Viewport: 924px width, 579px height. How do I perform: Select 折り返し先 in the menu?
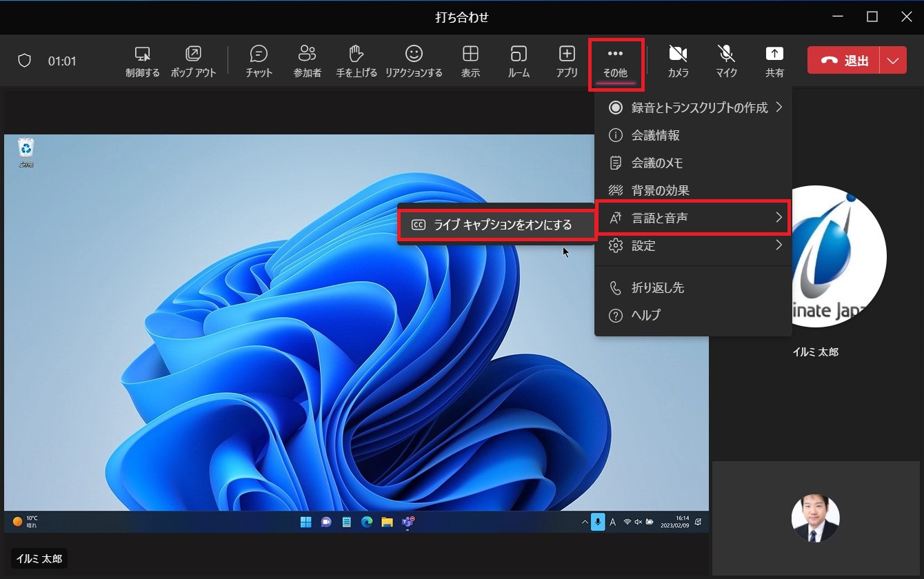693,287
